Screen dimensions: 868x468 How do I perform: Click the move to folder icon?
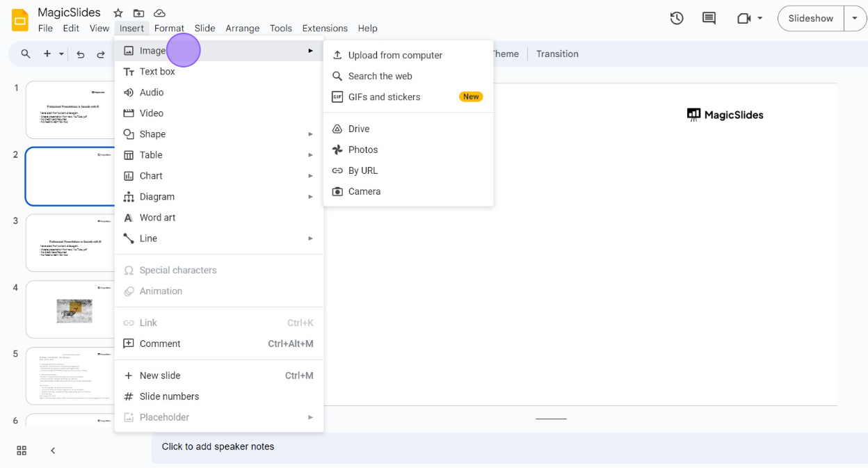pyautogui.click(x=139, y=13)
